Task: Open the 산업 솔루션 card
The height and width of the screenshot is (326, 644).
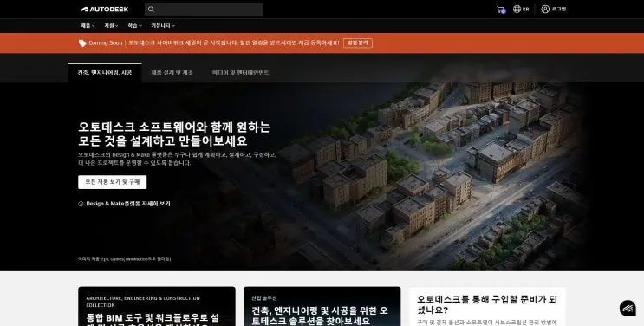Action: (x=322, y=306)
